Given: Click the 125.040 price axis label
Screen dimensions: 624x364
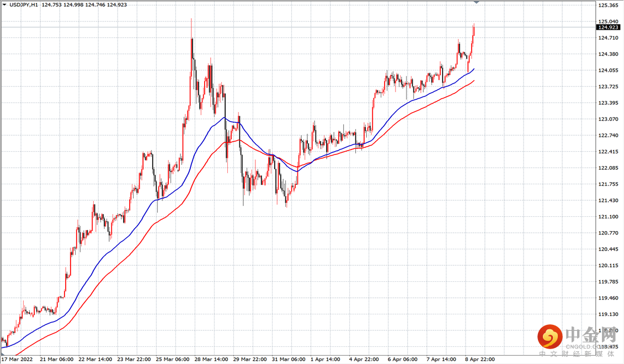Looking at the screenshot, I should (608, 22).
